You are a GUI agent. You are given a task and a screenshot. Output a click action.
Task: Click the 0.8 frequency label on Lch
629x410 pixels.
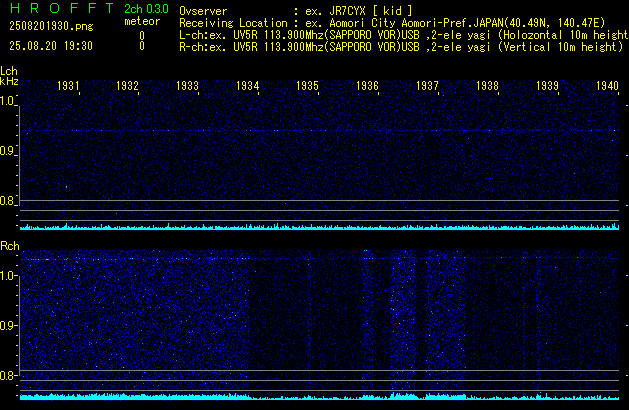coord(7,201)
